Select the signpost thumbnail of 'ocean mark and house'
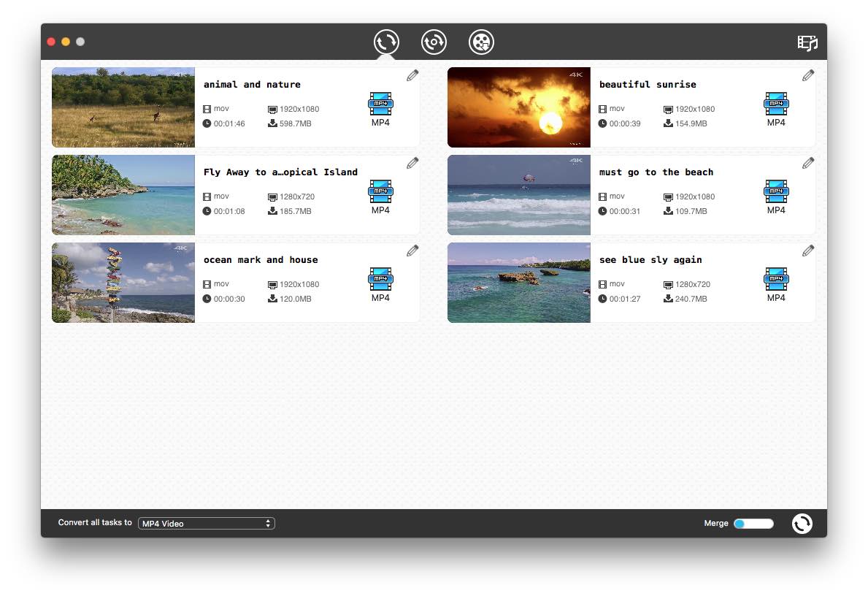Image resolution: width=868 pixels, height=596 pixels. click(x=123, y=283)
